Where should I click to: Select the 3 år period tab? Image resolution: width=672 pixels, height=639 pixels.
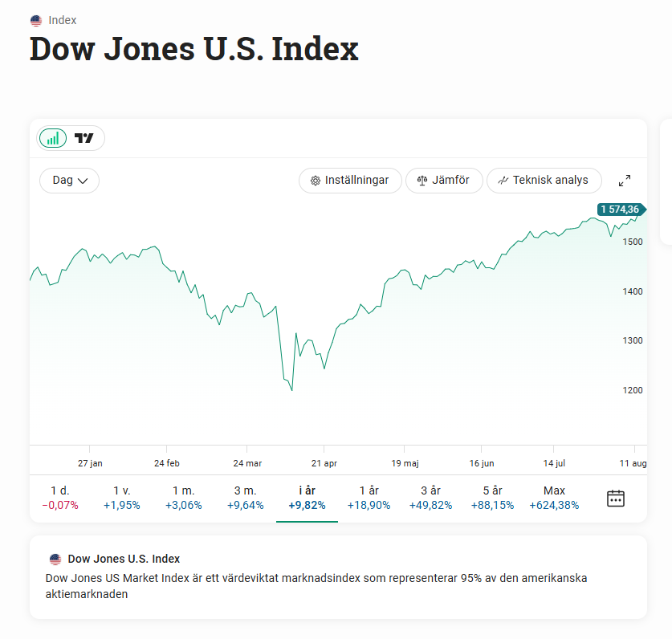pyautogui.click(x=430, y=498)
